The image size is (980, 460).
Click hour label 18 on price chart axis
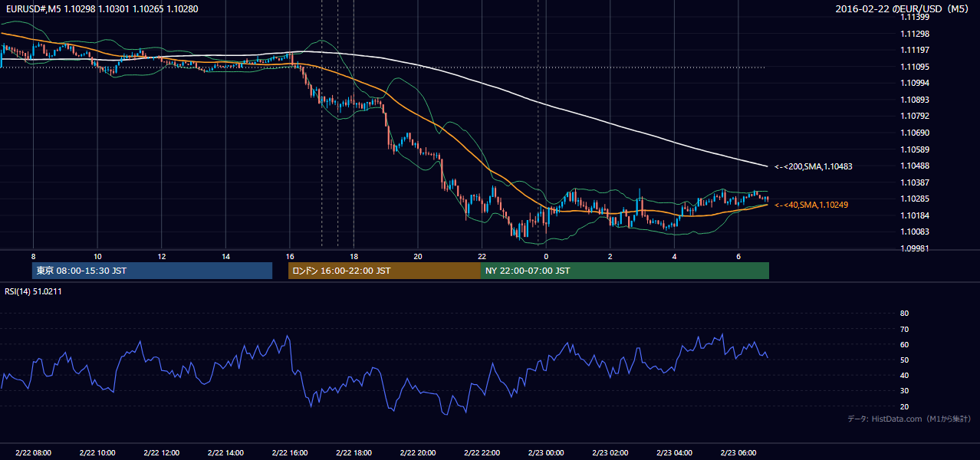click(354, 256)
